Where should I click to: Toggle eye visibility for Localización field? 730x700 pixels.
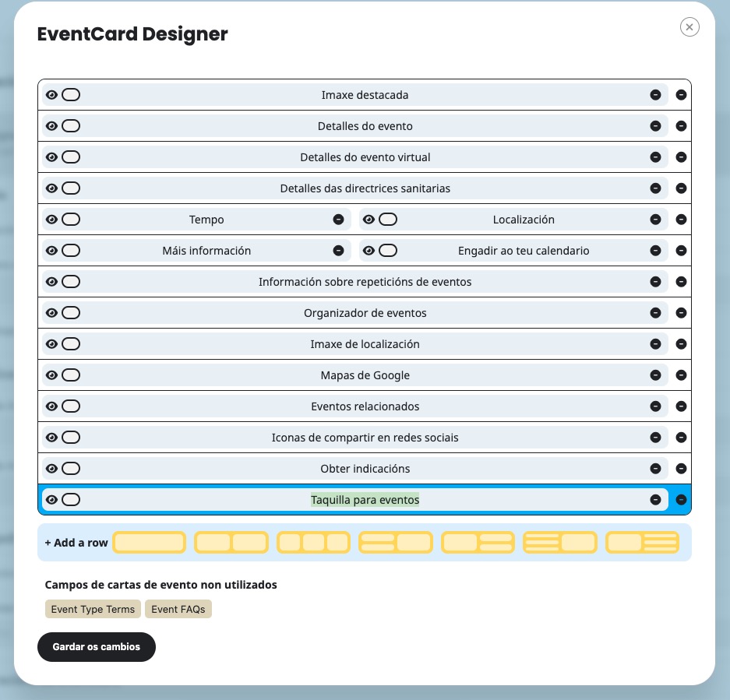coord(369,220)
